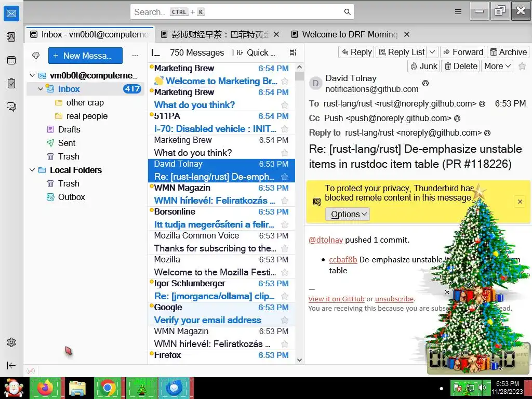The image size is (532, 399).
Task: Collapse the Local Folders tree
Action: [x=32, y=170]
